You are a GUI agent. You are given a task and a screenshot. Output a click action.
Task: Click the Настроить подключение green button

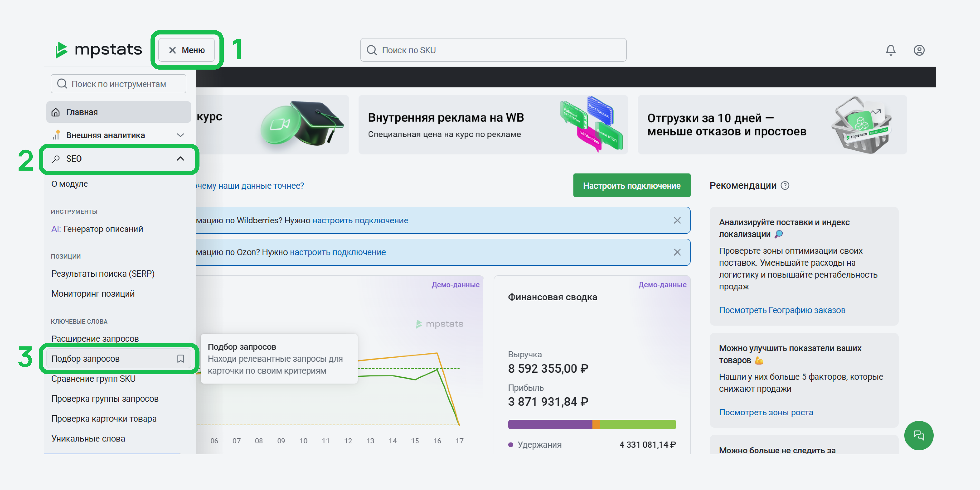click(632, 186)
